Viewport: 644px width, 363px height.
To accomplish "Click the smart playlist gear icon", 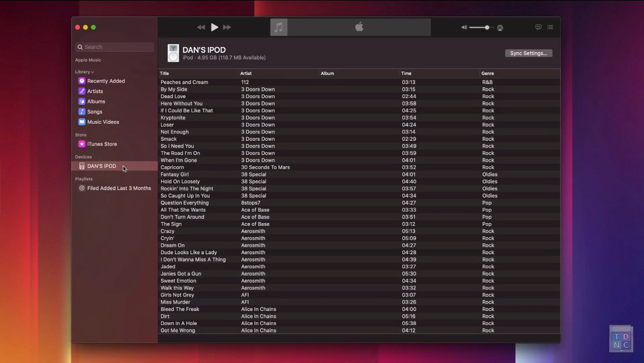I will (x=82, y=188).
